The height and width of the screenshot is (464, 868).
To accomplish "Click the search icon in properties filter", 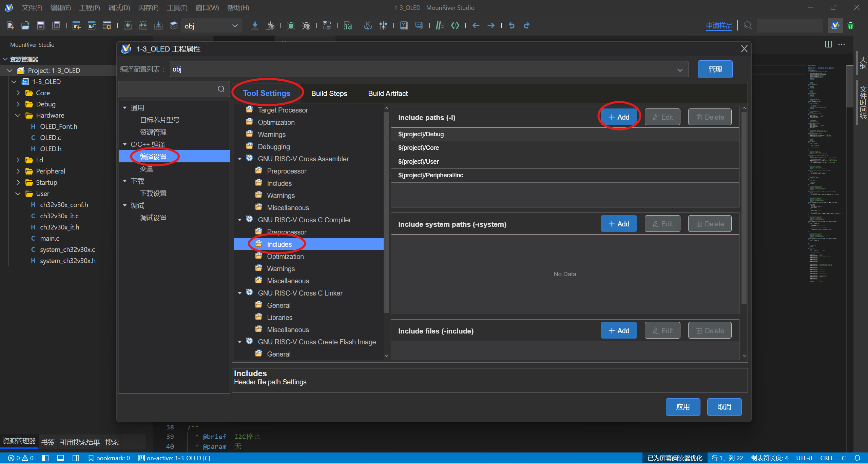I will [x=221, y=89].
